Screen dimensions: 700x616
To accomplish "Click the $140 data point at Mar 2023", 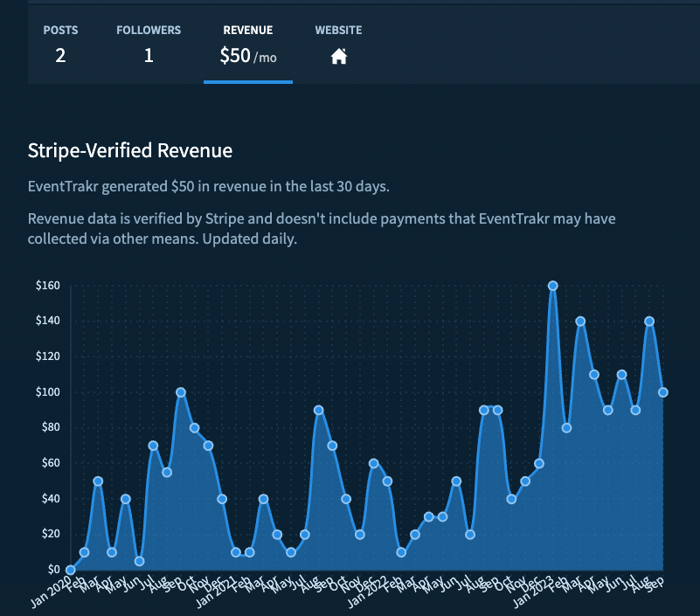I will pyautogui.click(x=580, y=322).
